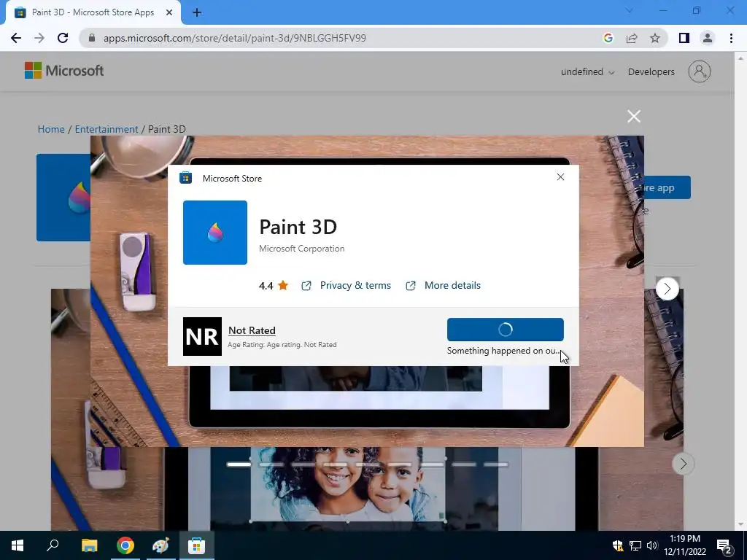Go to the Entertainment breadcrumb

click(107, 129)
